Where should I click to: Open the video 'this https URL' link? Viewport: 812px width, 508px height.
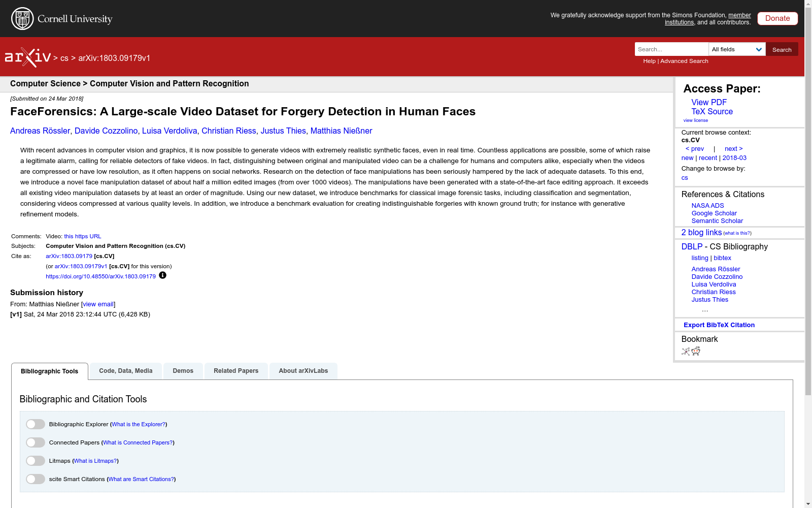pos(83,236)
